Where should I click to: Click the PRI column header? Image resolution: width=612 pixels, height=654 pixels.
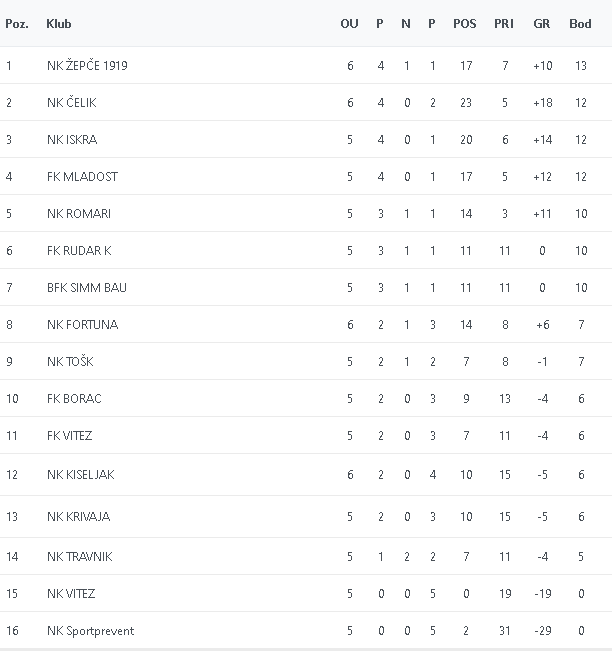[504, 24]
